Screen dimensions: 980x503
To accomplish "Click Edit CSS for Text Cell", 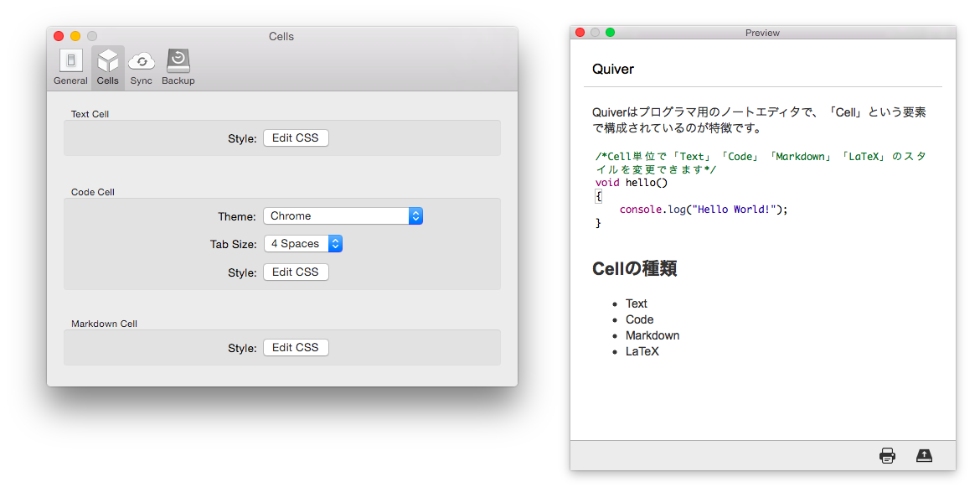I will click(x=296, y=138).
